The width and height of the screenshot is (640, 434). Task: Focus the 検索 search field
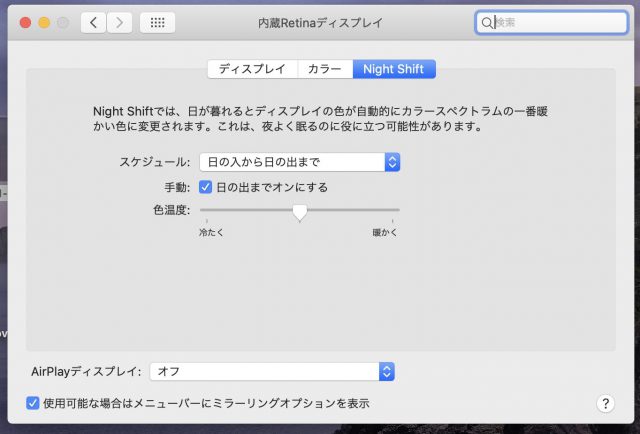pyautogui.click(x=551, y=22)
